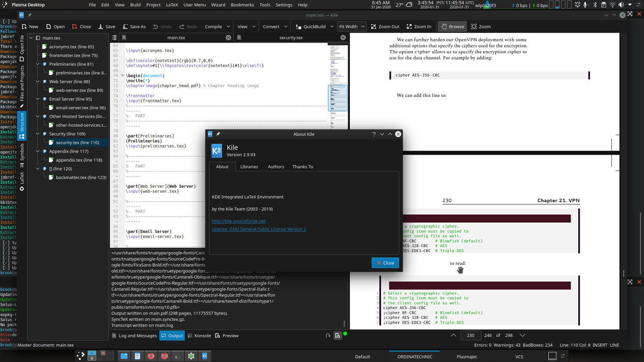The width and height of the screenshot is (644, 362).
Task: Close the security.tex editor tab
Action: pyautogui.click(x=343, y=38)
